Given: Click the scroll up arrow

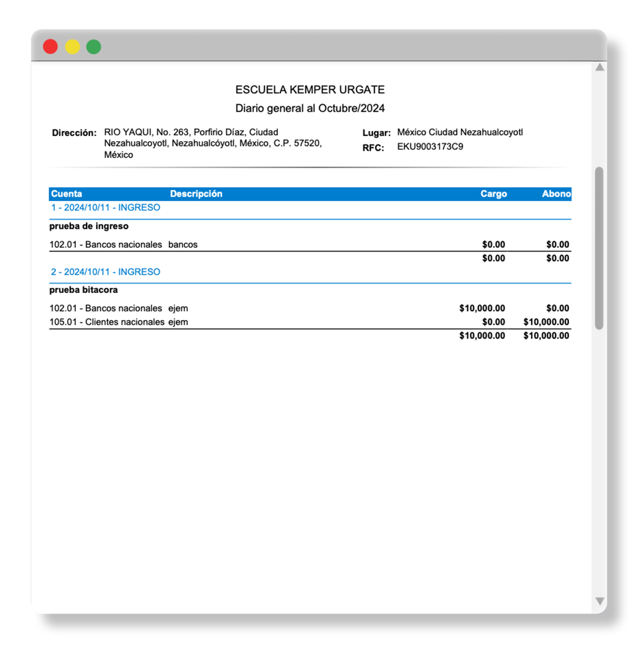Looking at the screenshot, I should (600, 68).
